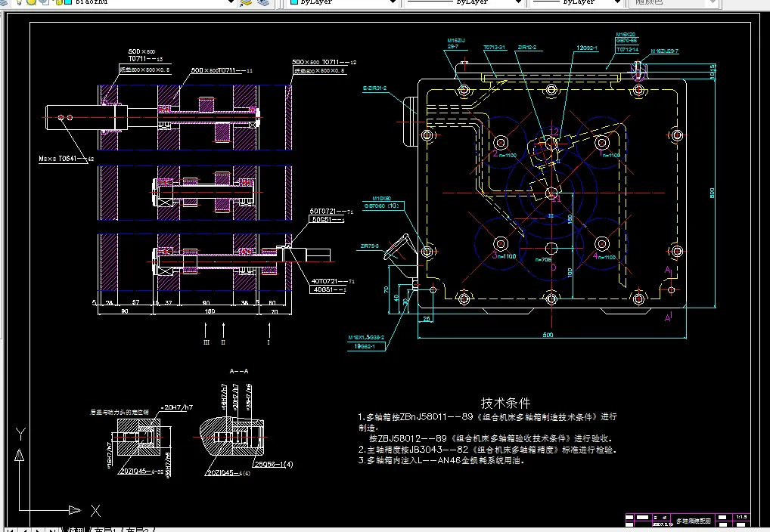
Task: Select the ZIR12-2 callout label
Action: 527,48
